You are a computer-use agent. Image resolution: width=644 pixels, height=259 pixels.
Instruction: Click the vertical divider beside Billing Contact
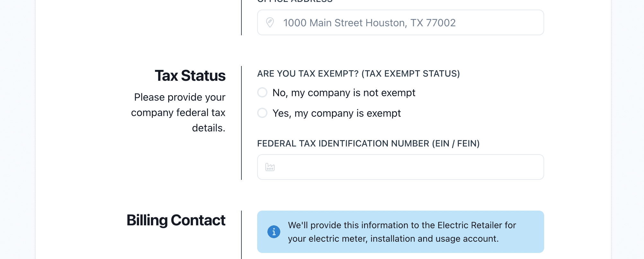(241, 234)
